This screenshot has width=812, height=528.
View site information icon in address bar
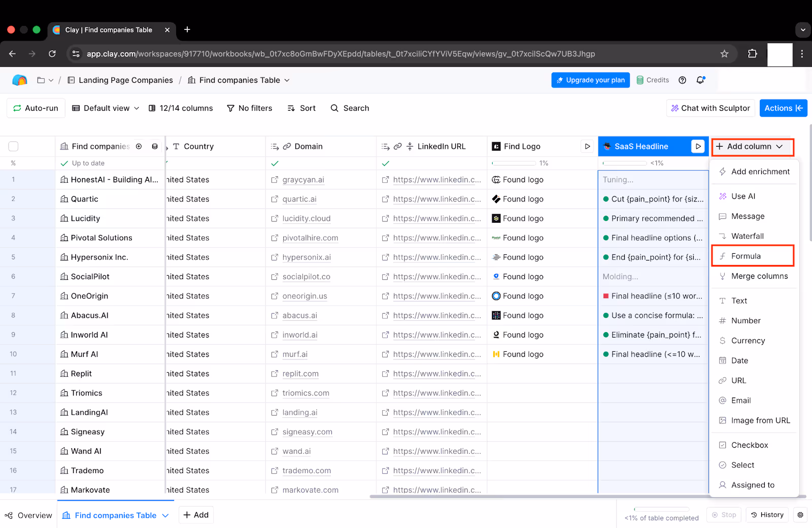coord(76,54)
